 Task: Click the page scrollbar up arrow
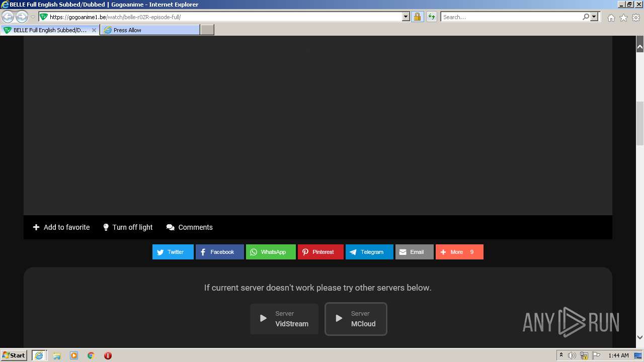(x=640, y=47)
